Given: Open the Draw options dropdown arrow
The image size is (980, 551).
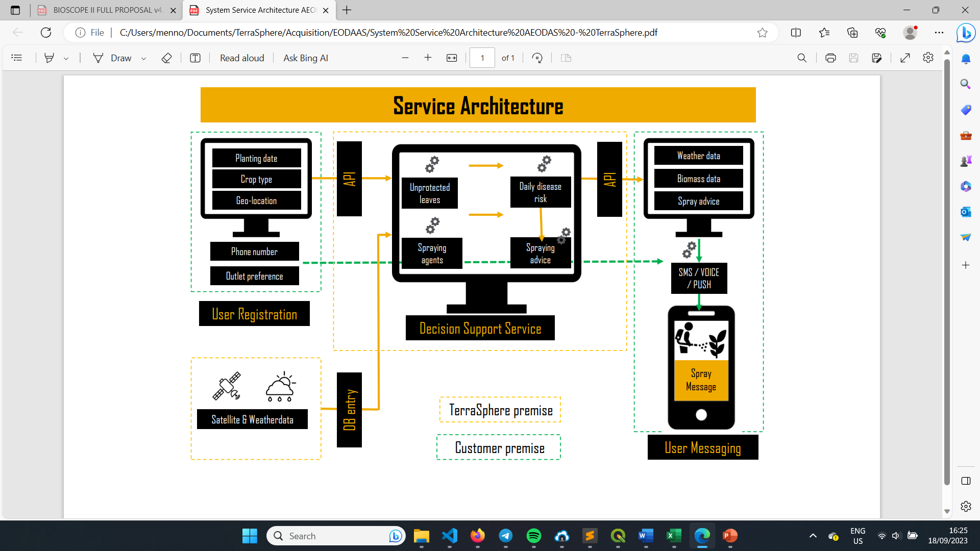Looking at the screenshot, I should (143, 58).
